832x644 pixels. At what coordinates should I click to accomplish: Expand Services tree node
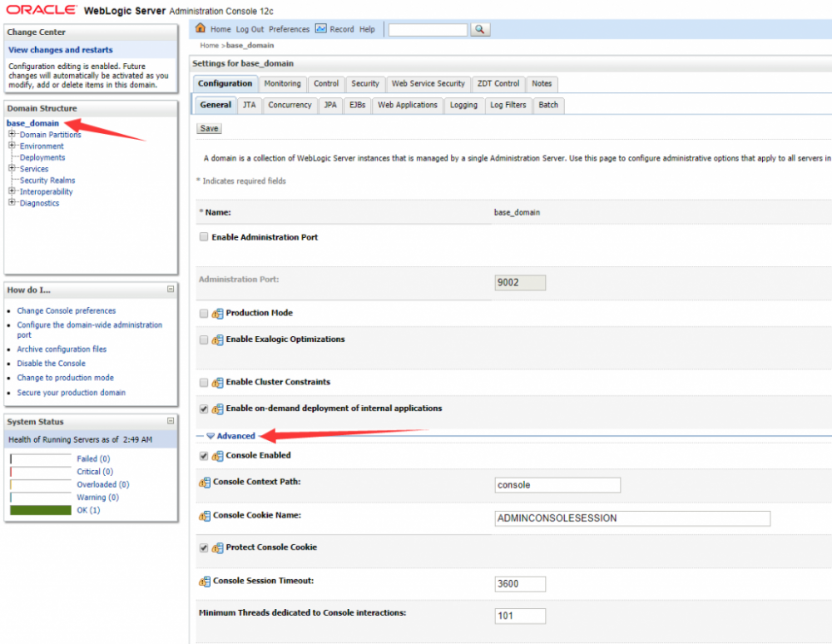point(12,168)
